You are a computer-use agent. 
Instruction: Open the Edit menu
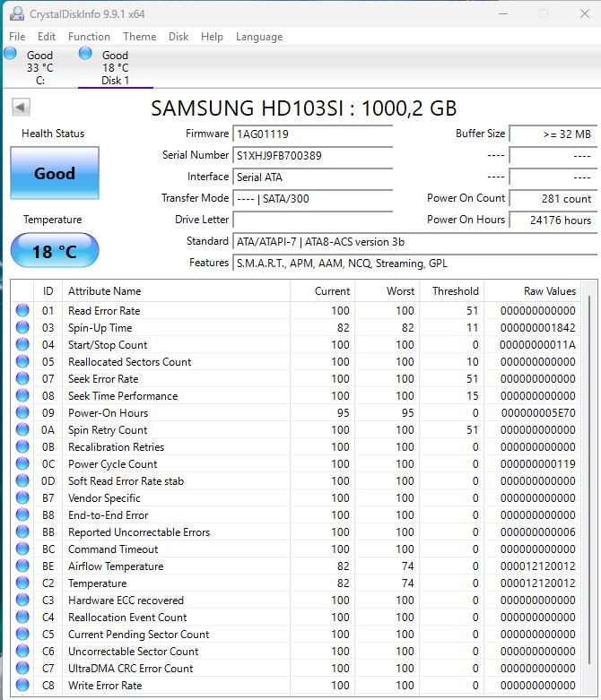47,37
